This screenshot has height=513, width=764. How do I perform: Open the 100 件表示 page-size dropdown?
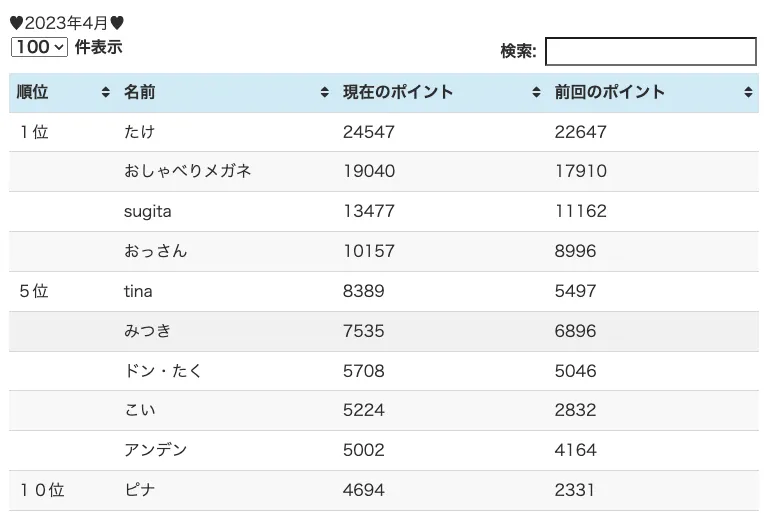[40, 47]
